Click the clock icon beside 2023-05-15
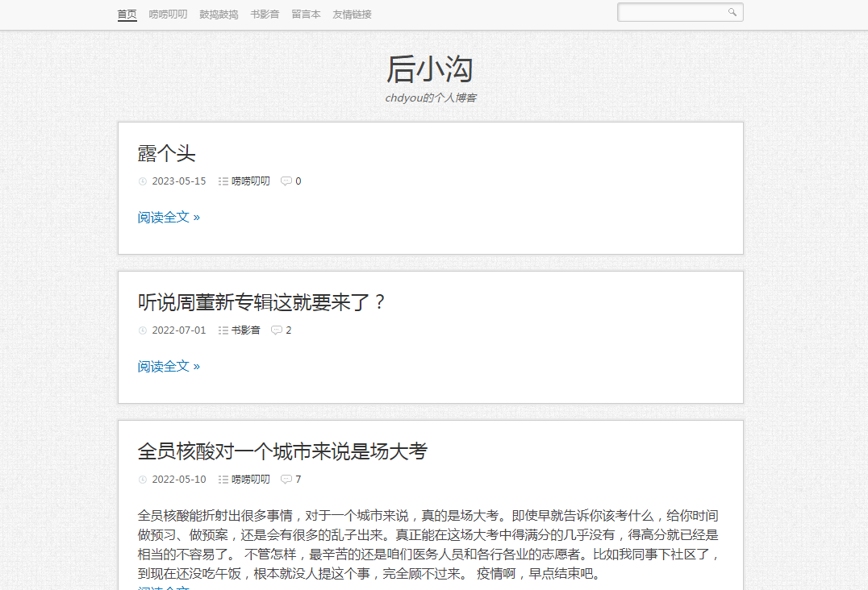The height and width of the screenshot is (590, 868). coord(143,181)
